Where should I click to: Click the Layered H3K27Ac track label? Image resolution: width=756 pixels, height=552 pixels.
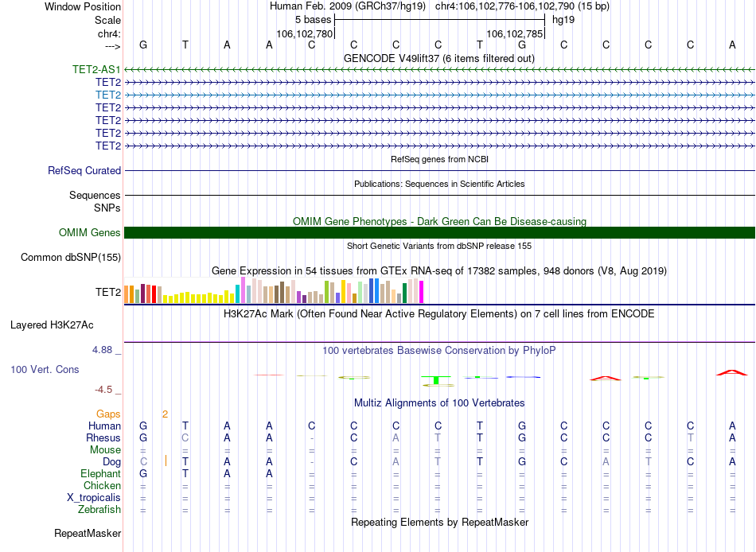pyautogui.click(x=52, y=325)
